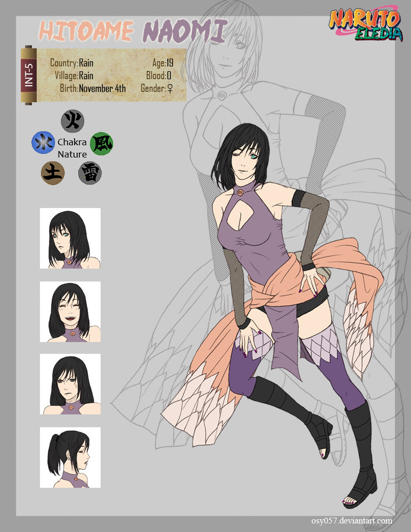This screenshot has height=532, width=411.
Task: Click the blue water chakra icon
Action: [x=43, y=143]
